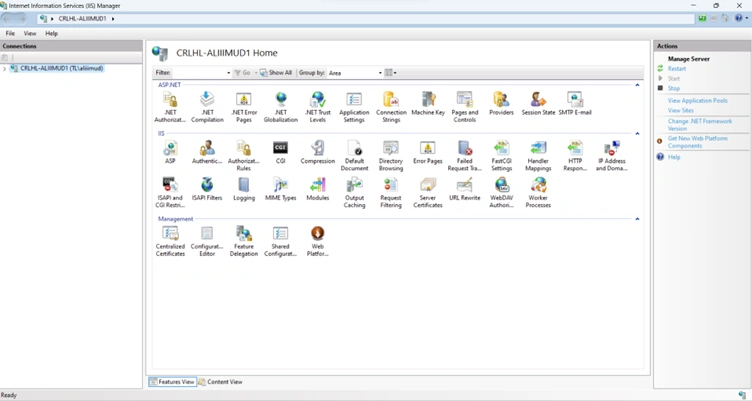Open HTTP Response Headers feature
This screenshot has width=752, height=401.
click(x=575, y=155)
